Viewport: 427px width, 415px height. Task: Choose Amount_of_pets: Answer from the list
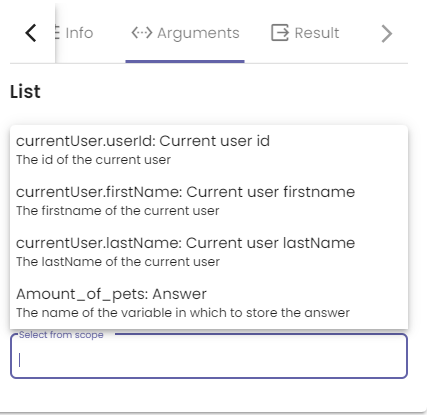point(209,303)
